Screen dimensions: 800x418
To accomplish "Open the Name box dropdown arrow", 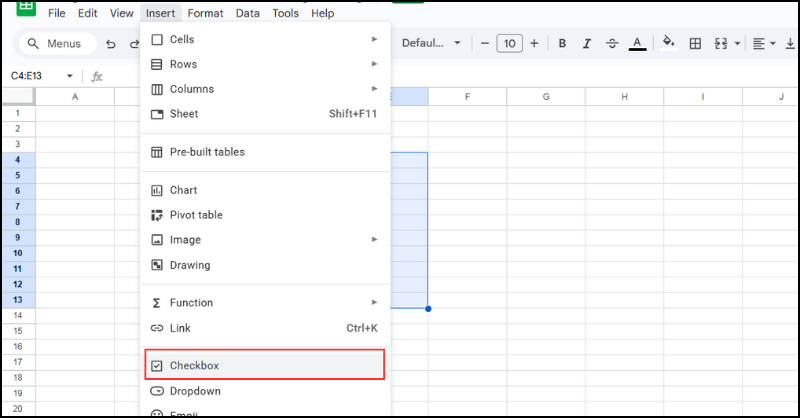I will [69, 76].
